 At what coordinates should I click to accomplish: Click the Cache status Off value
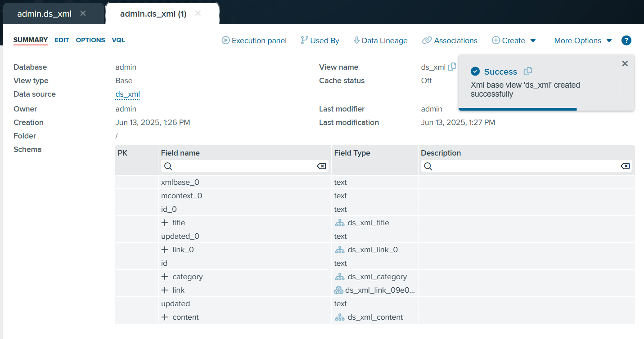pos(426,80)
